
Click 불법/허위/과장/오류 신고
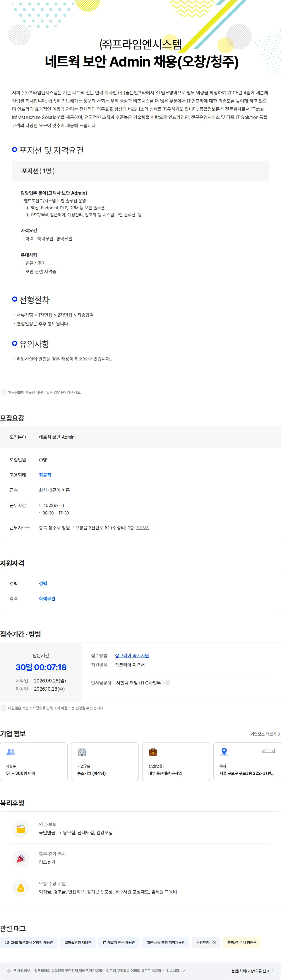point(253,971)
